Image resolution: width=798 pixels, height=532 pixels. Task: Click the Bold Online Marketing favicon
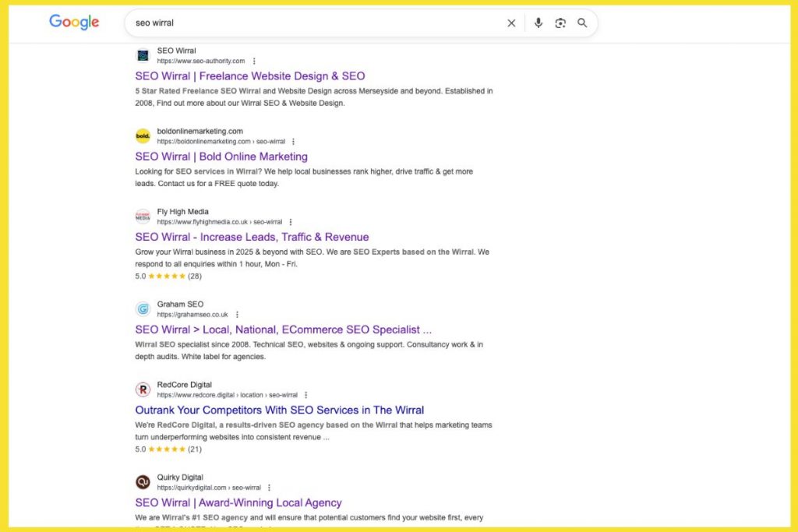pyautogui.click(x=143, y=136)
